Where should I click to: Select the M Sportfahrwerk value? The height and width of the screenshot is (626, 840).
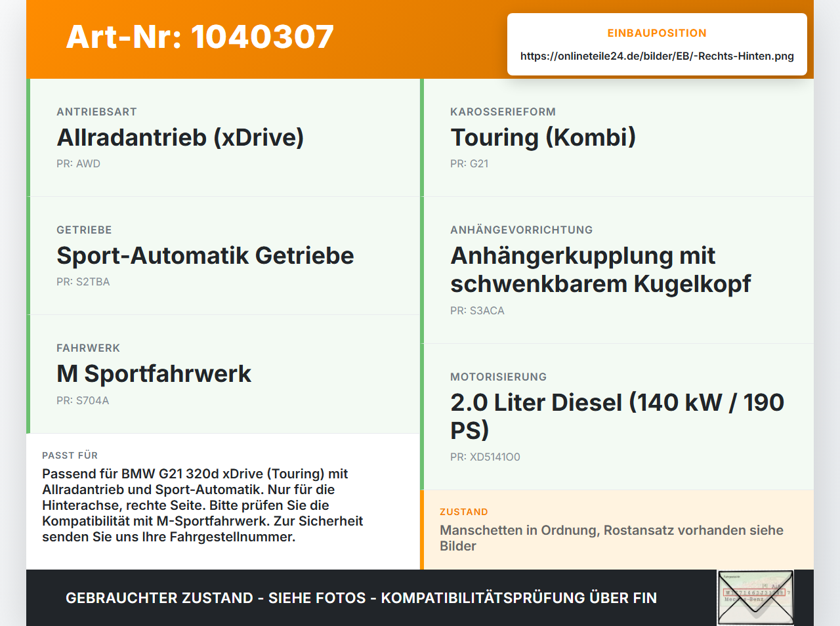click(154, 373)
